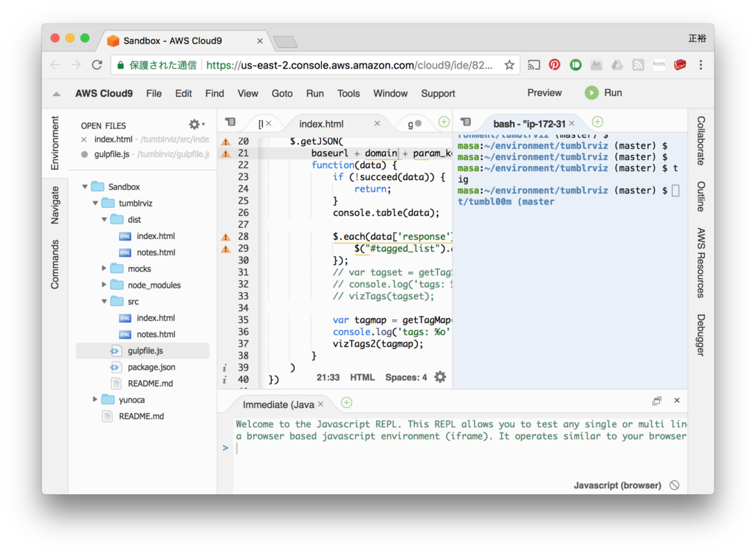This screenshot has width=756, height=554.
Task: Change the Spaces: 4 indentation setting
Action: 406,377
